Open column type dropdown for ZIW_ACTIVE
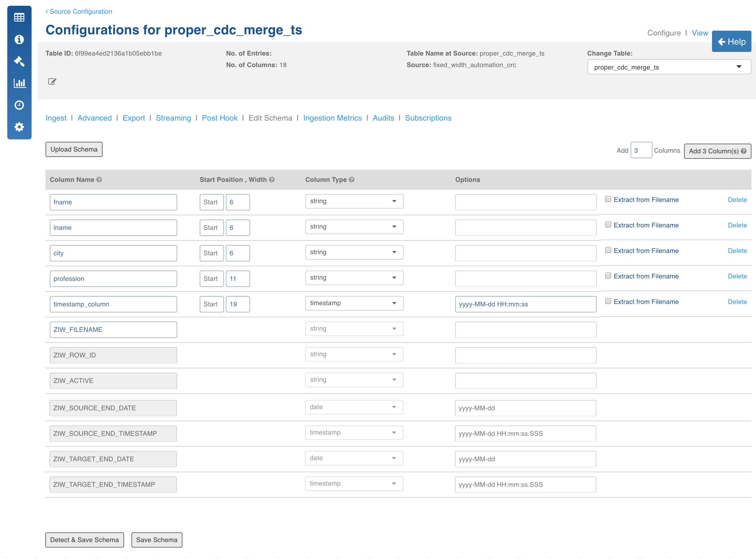756x559 pixels. 354,380
